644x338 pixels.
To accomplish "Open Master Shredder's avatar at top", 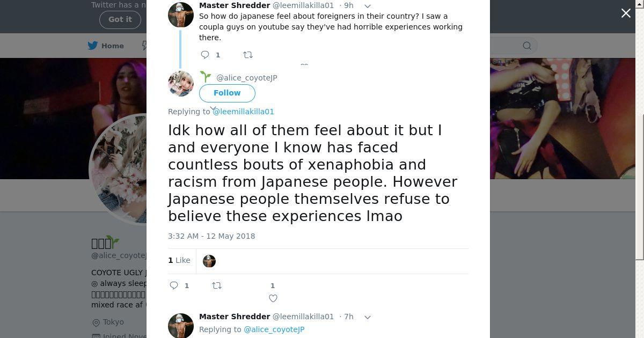I will [181, 15].
